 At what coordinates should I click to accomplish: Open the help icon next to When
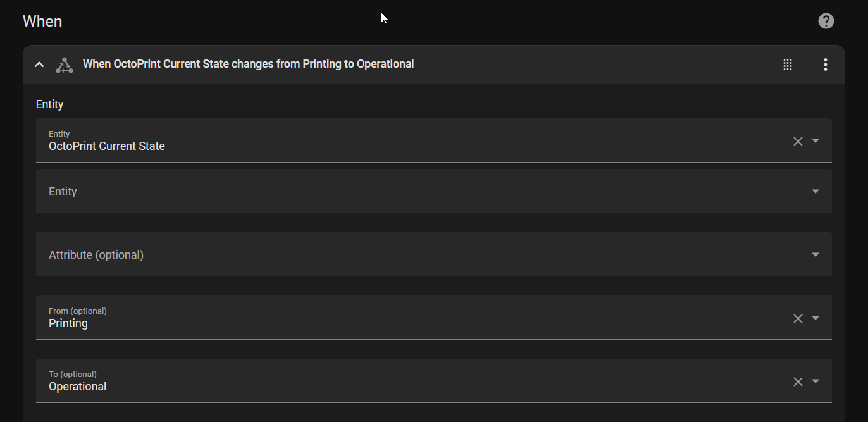[x=826, y=21]
